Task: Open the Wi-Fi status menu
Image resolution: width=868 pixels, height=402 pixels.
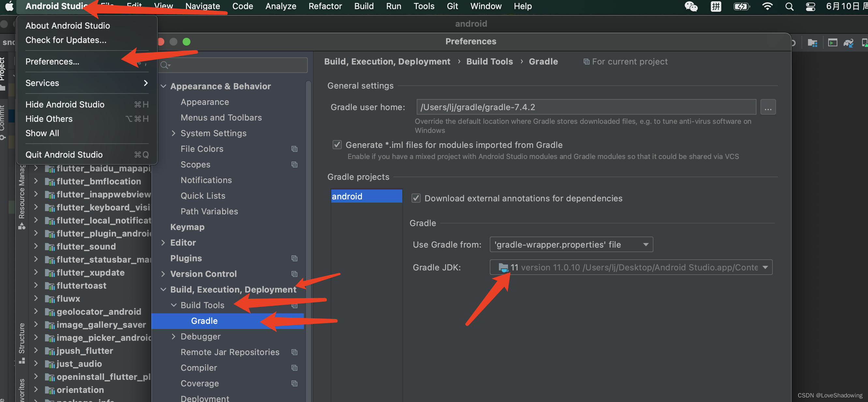Action: 767,7
